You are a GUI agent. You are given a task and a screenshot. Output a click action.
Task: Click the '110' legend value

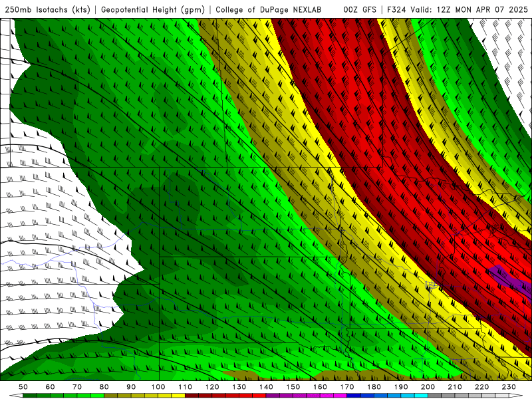click(x=185, y=387)
